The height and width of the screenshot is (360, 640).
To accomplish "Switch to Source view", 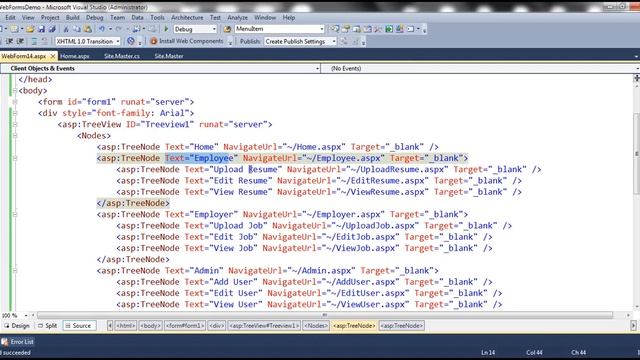I will (x=79, y=326).
